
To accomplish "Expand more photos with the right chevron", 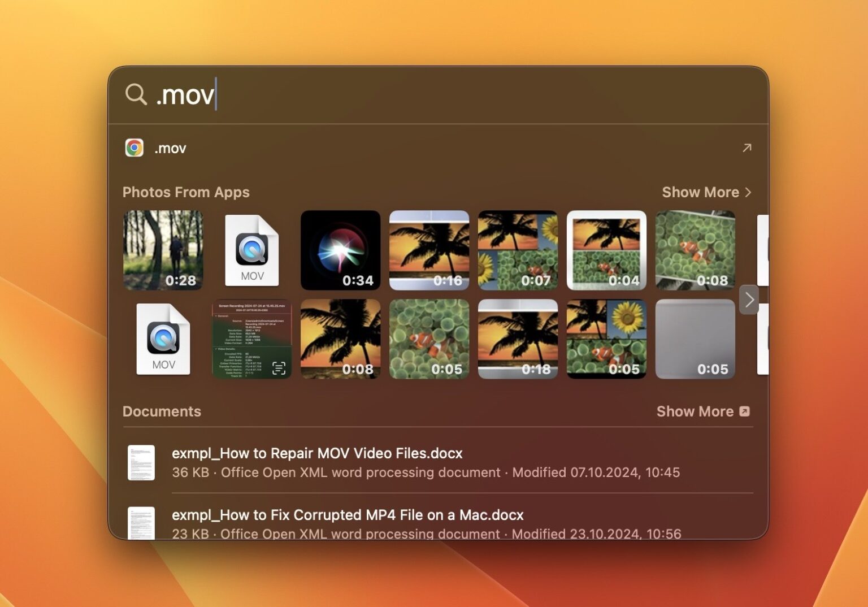I will coord(749,300).
